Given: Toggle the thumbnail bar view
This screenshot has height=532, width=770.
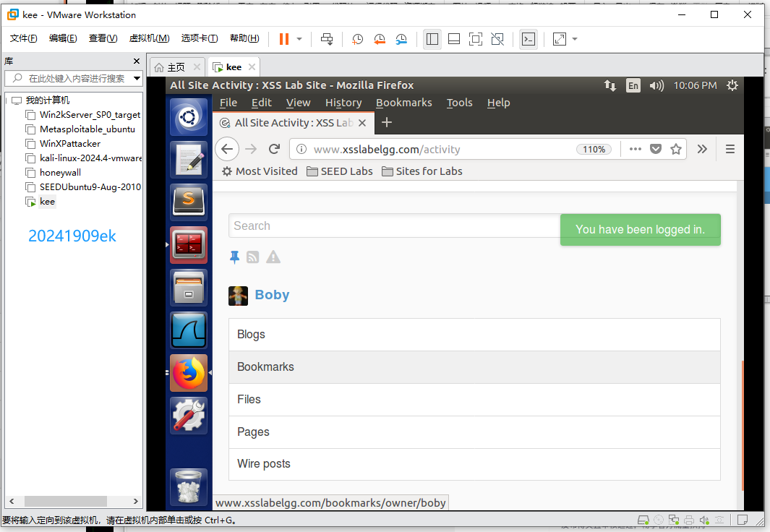Looking at the screenshot, I should tap(454, 39).
